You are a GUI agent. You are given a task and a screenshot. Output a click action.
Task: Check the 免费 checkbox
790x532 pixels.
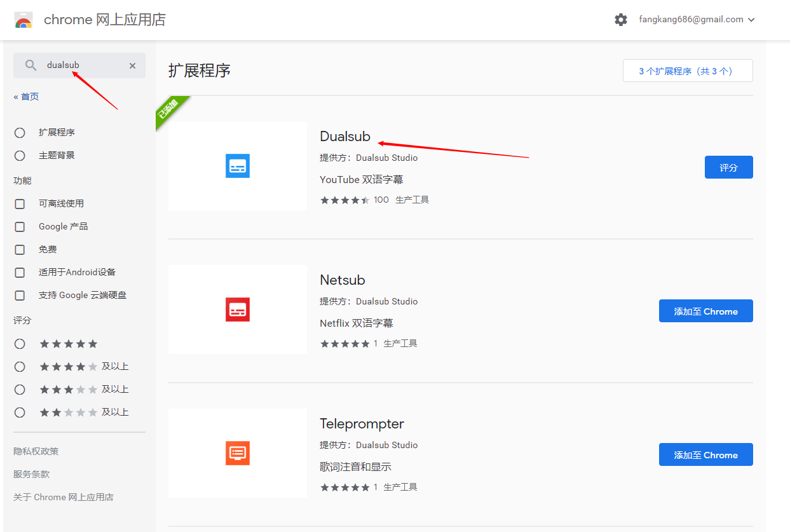tap(20, 250)
